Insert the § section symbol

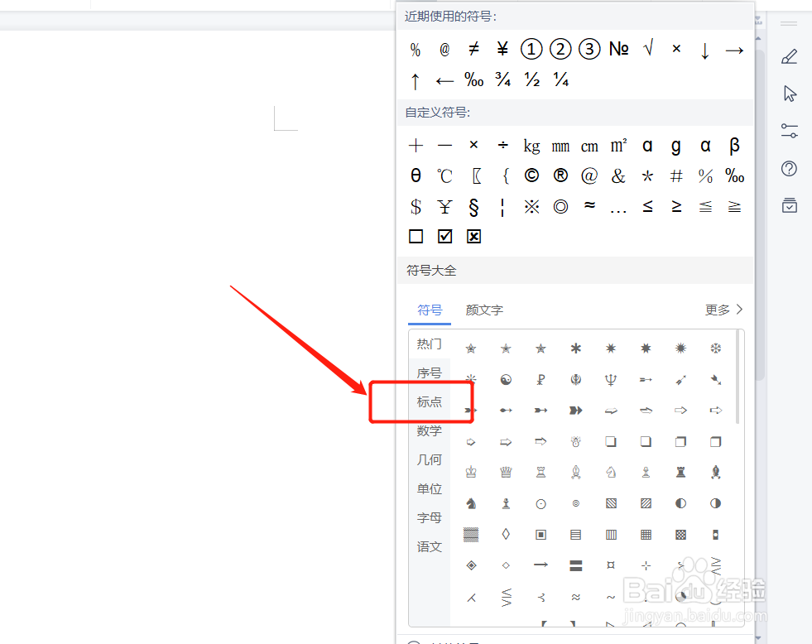(x=473, y=207)
